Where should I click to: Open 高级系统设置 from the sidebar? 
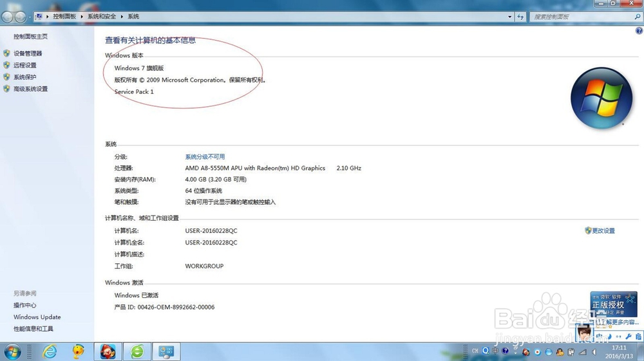point(30,89)
